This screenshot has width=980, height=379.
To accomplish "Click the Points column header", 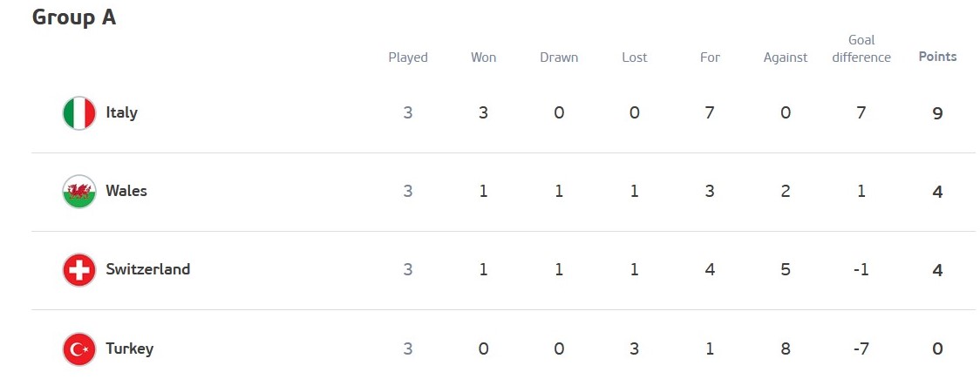I will tap(937, 57).
